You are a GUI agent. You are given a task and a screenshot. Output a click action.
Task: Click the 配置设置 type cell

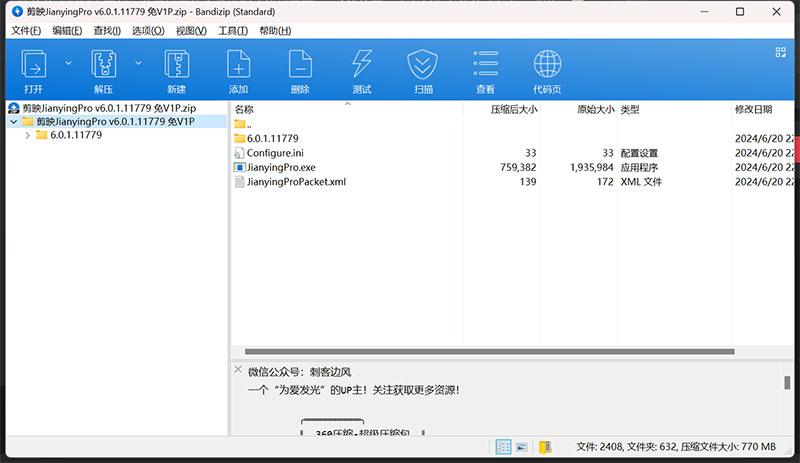pos(639,153)
